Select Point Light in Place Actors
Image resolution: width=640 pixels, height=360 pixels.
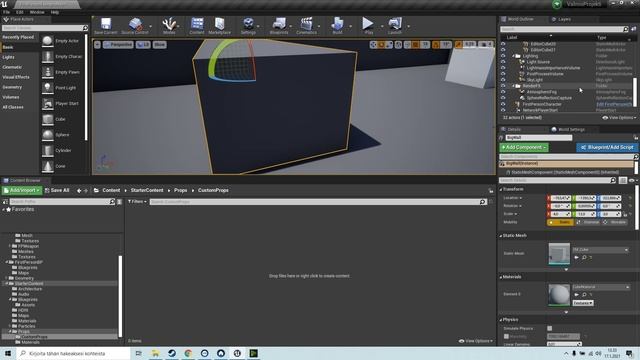tap(63, 88)
